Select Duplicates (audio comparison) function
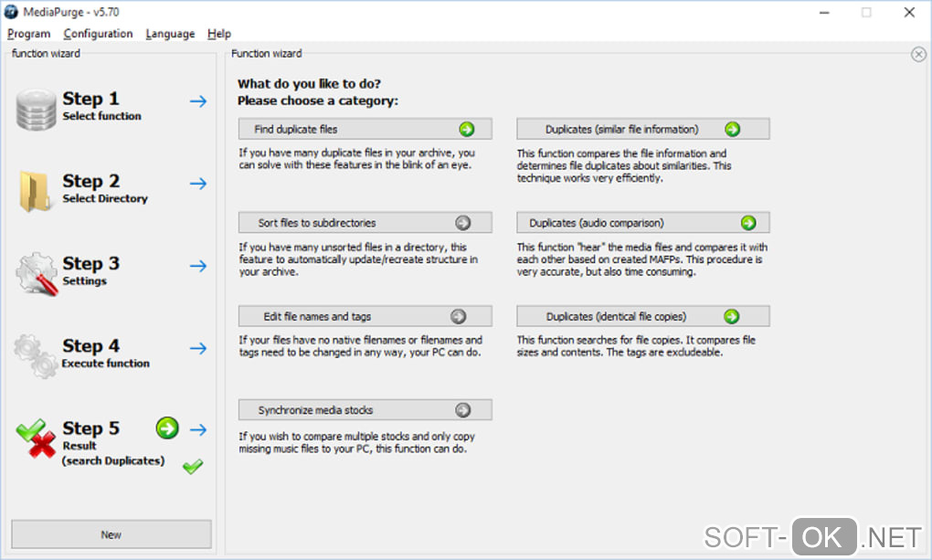Viewport: 932px width, 560px height. click(x=642, y=223)
